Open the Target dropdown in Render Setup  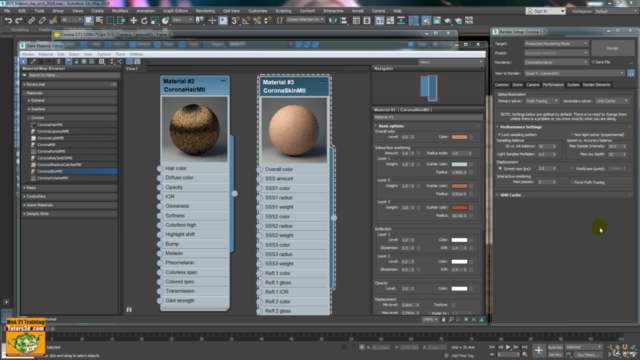pos(556,43)
